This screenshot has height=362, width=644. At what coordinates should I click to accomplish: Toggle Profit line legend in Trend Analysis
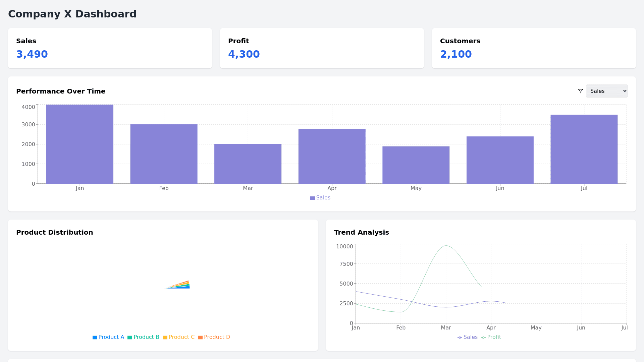(491, 337)
